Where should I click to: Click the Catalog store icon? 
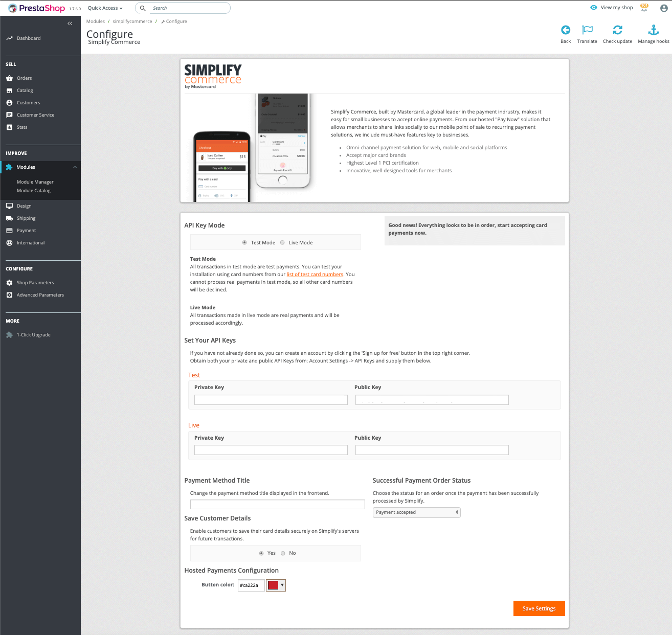(9, 90)
